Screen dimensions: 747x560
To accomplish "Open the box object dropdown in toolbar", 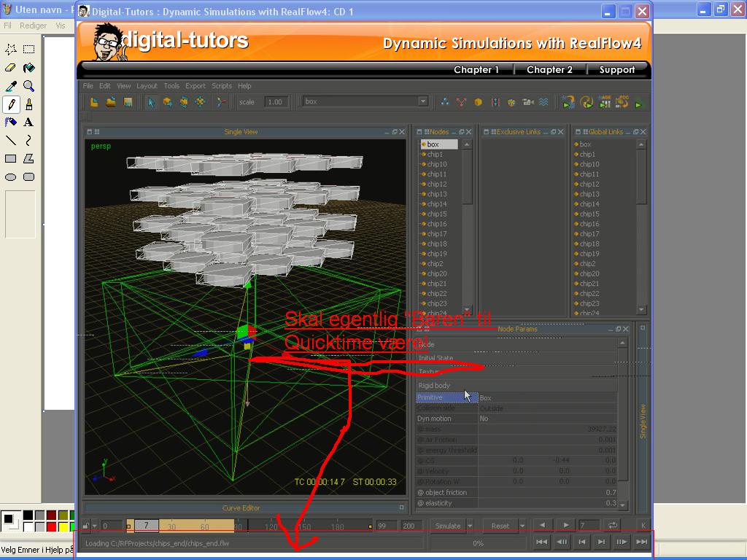I will click(x=422, y=101).
